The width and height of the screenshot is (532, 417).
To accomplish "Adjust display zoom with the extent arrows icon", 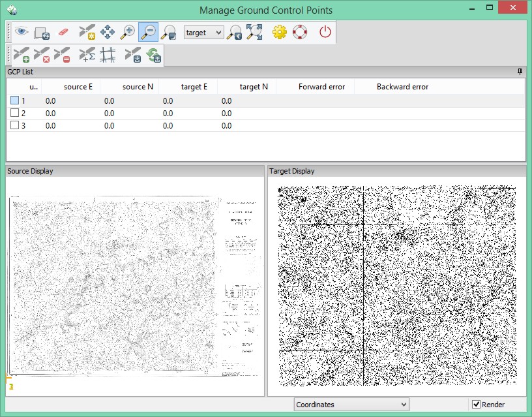I will coord(254,32).
